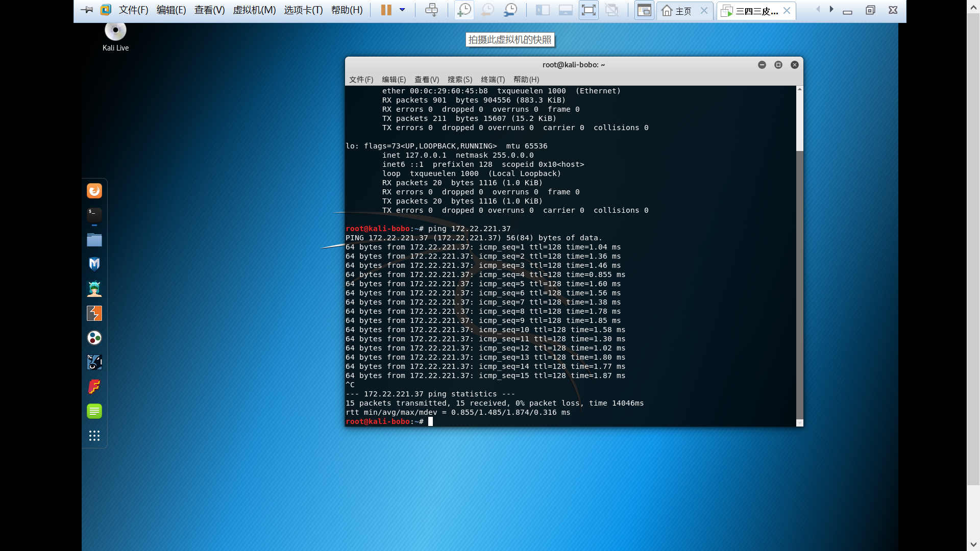The width and height of the screenshot is (980, 551).
Task: Click the VMware pause virtual machine button
Action: coord(386,10)
